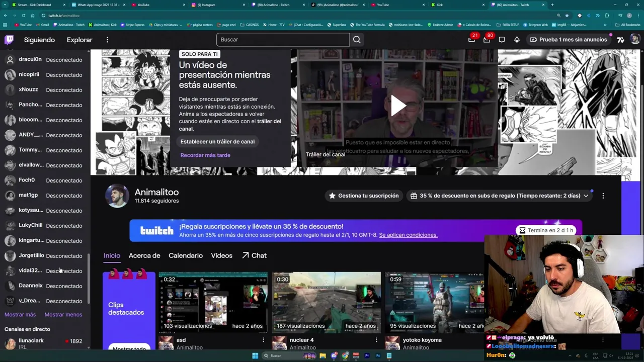Image resolution: width=644 pixels, height=362 pixels.
Task: Open Premiere Pro from the taskbar
Action: [x=367, y=355]
